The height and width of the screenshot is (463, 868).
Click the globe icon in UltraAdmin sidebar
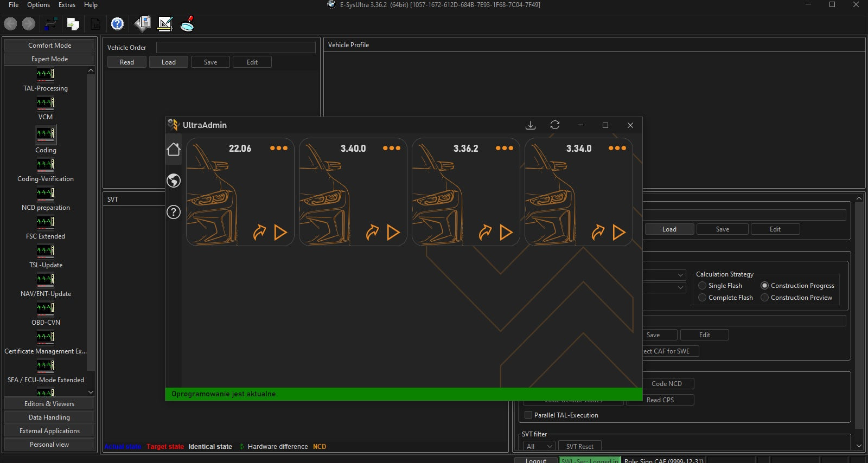tap(174, 181)
